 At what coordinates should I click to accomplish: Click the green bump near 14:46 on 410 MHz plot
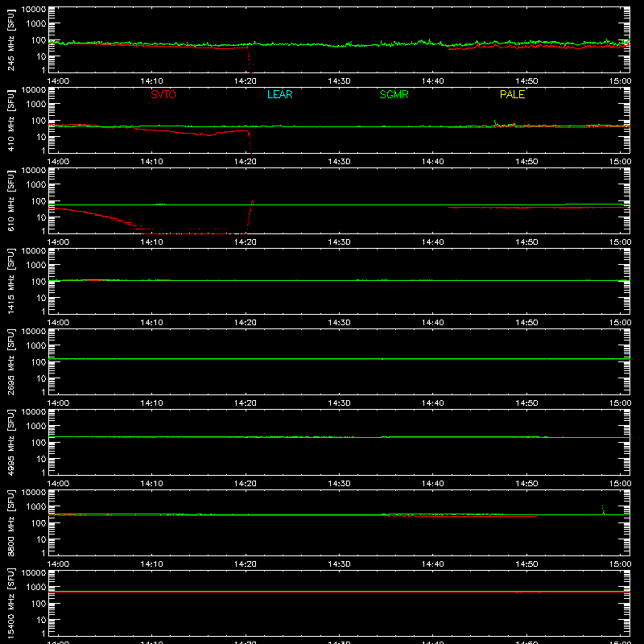coord(495,123)
